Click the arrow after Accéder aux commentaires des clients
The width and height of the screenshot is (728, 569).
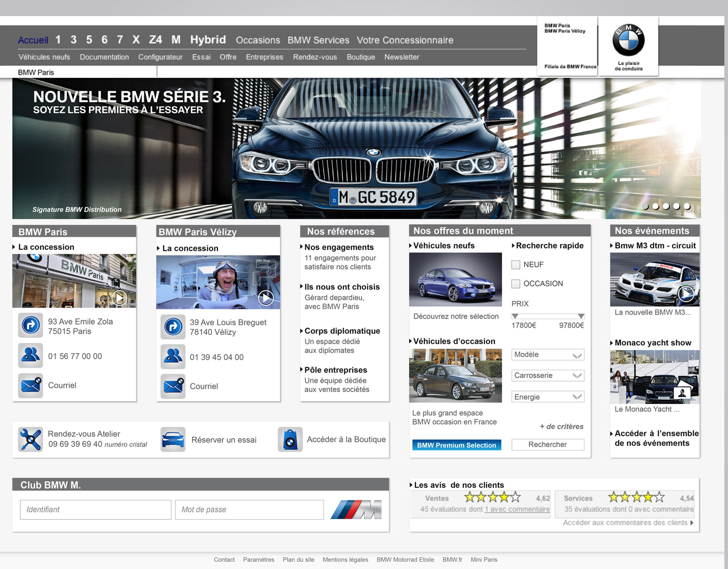[x=692, y=523]
